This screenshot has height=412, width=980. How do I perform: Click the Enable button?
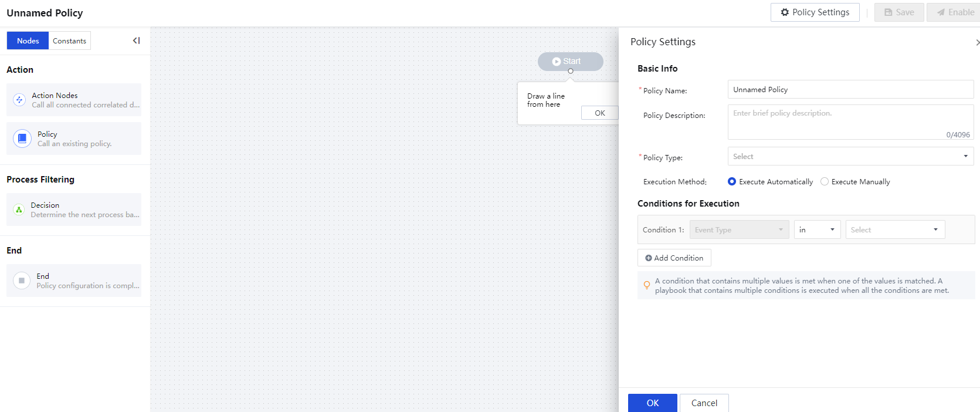click(955, 12)
